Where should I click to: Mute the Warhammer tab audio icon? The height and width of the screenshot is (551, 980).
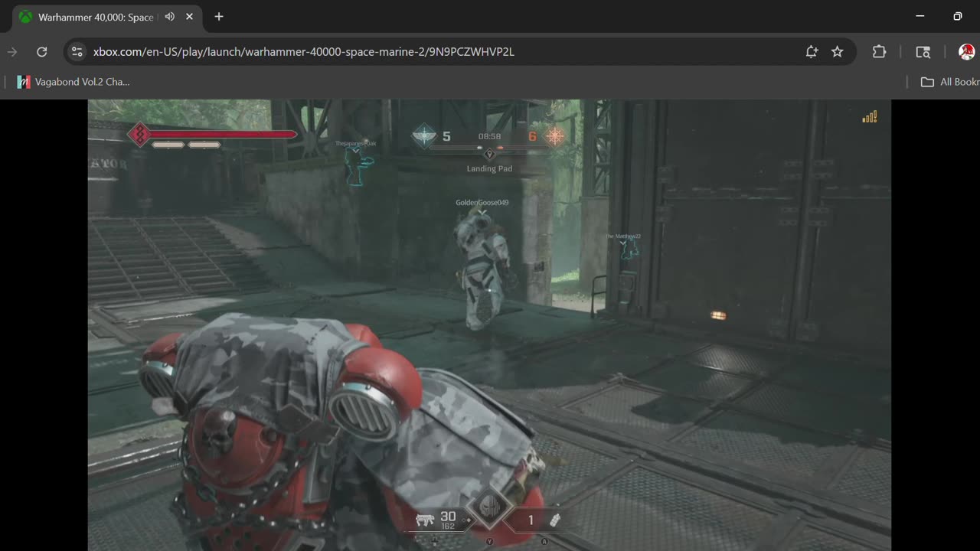tap(169, 17)
